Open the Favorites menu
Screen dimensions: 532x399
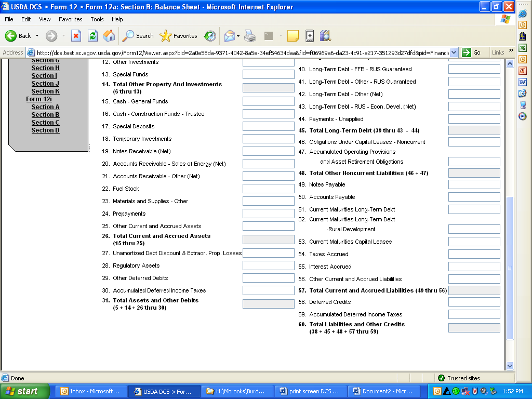[x=70, y=19]
